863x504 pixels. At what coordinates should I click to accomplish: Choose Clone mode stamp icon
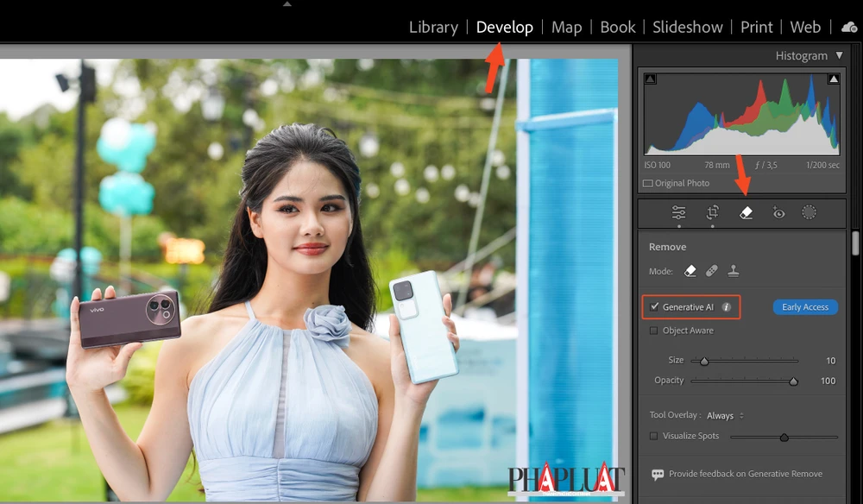click(732, 270)
